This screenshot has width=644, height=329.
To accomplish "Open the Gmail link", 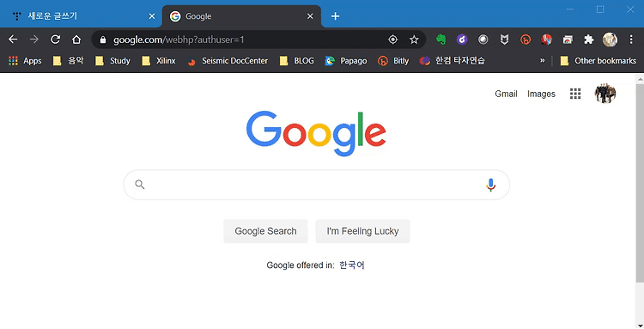I will tap(506, 94).
